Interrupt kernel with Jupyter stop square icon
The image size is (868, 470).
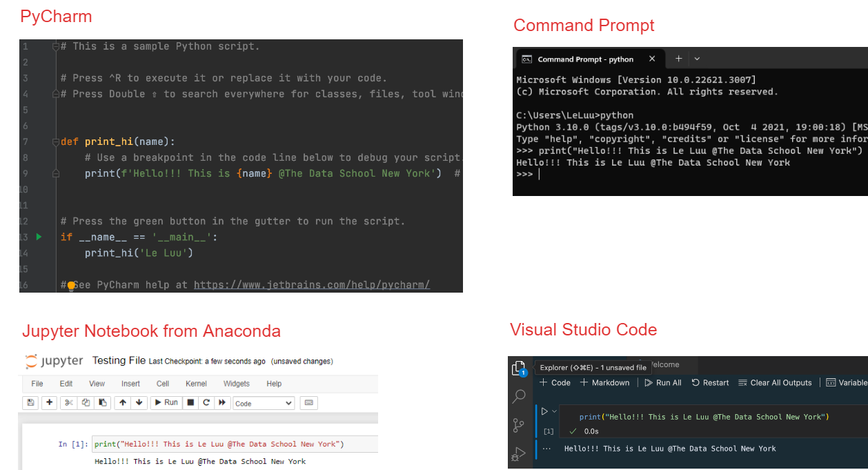pos(191,402)
